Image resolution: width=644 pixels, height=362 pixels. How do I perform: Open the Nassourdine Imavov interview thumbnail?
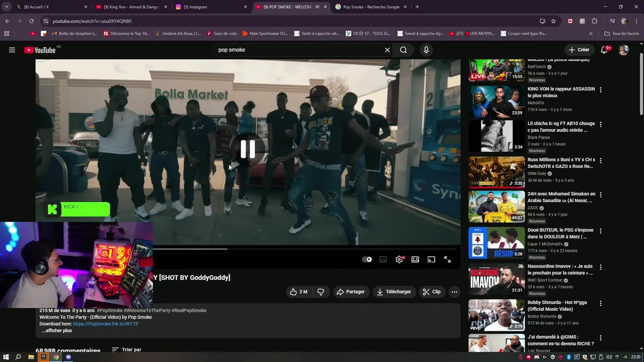point(497,279)
